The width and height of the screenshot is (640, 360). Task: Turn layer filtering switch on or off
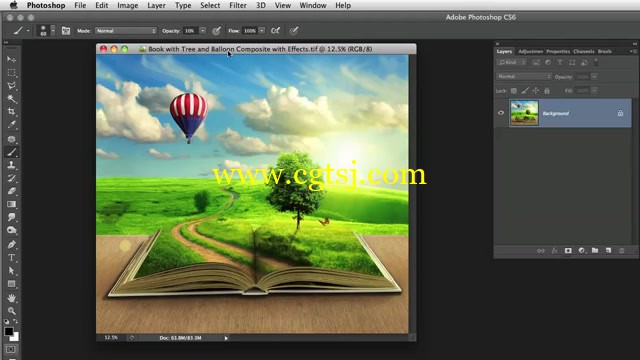[x=596, y=62]
